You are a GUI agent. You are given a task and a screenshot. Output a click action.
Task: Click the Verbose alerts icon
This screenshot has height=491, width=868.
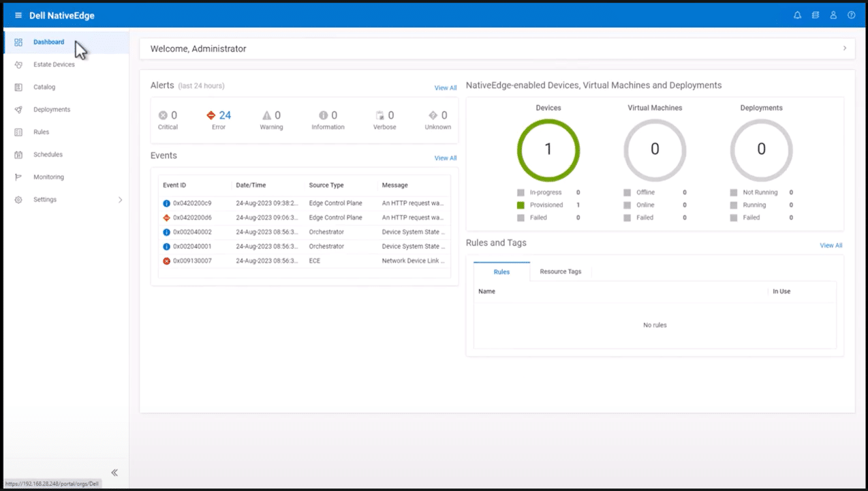tap(380, 115)
